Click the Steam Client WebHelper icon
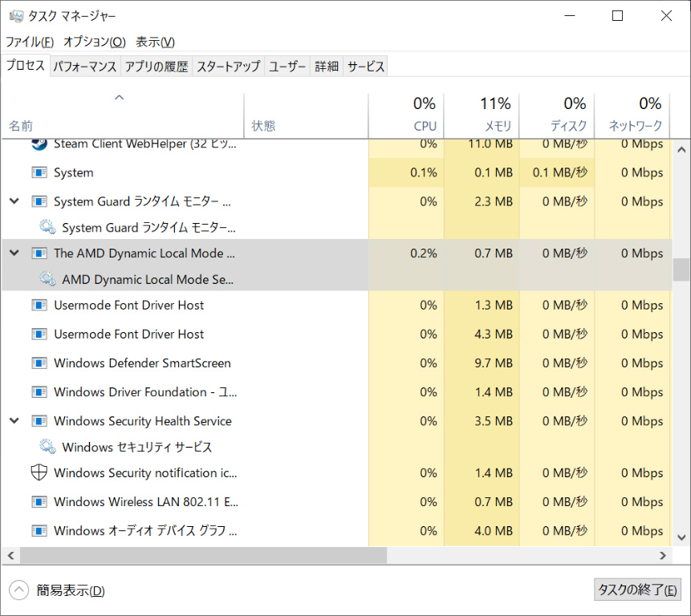The width and height of the screenshot is (691, 616). click(39, 144)
